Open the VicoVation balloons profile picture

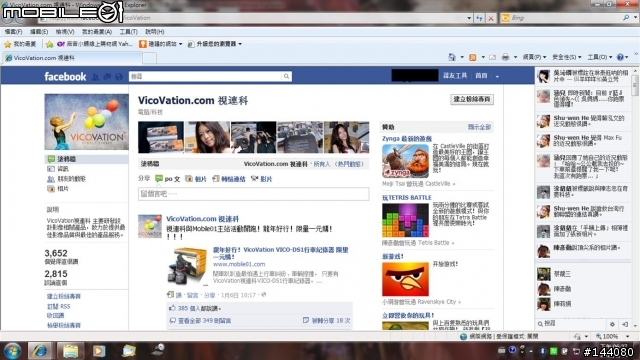(86, 122)
